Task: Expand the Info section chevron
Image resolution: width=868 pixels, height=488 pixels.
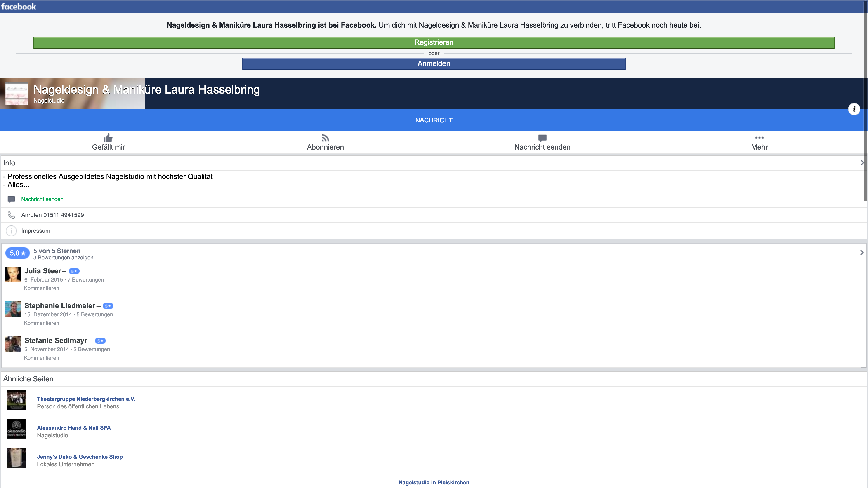Action: click(862, 163)
